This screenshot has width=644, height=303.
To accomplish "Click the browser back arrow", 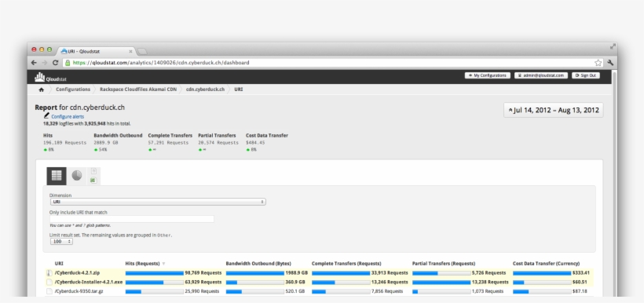I will (x=34, y=63).
